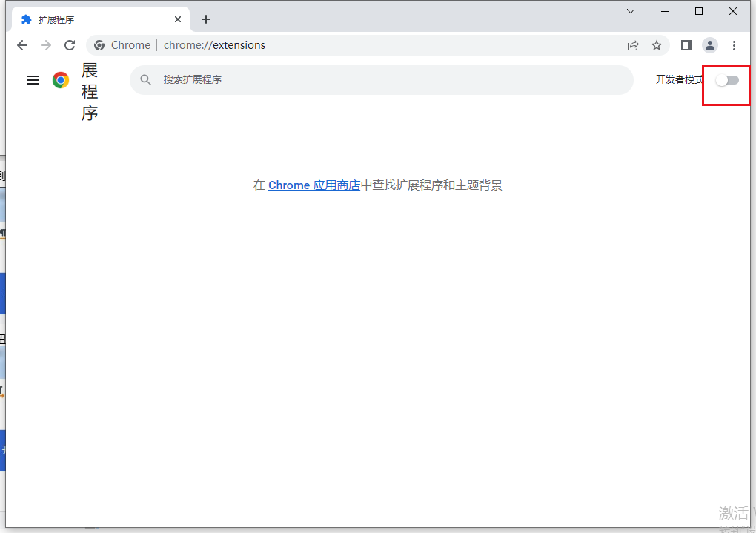Open the Chrome 应用商店 link
Image resolution: width=756 pixels, height=533 pixels.
(314, 185)
